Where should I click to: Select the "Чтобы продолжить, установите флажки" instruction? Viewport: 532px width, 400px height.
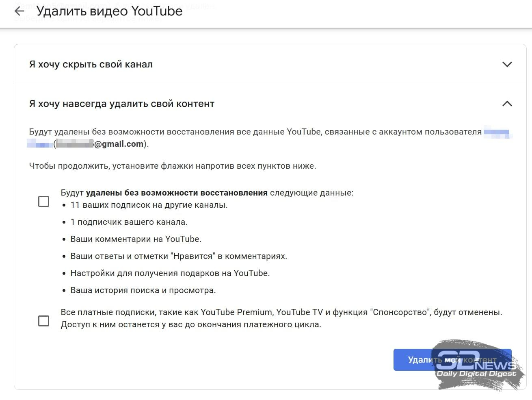[x=173, y=166]
